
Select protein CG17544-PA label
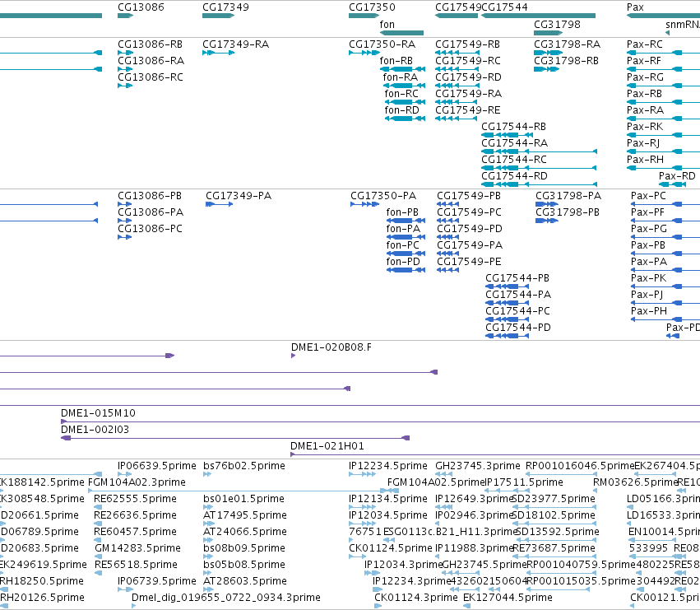pos(518,295)
